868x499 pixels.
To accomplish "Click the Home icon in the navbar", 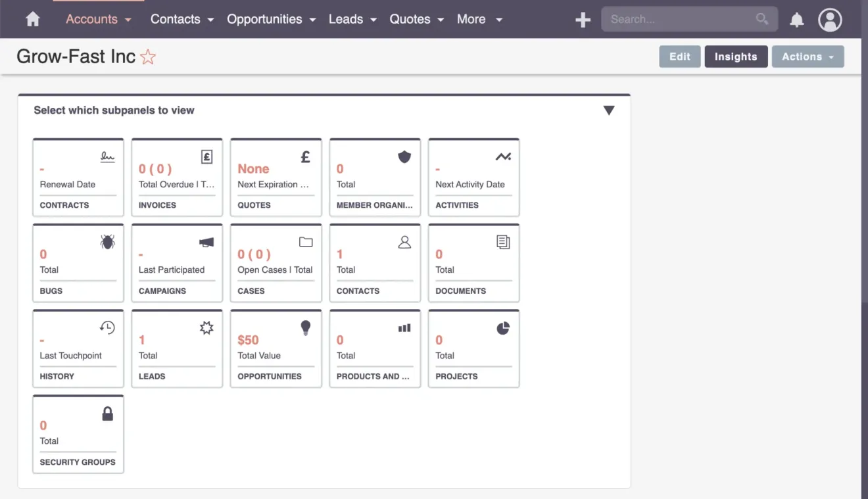I will tap(32, 19).
